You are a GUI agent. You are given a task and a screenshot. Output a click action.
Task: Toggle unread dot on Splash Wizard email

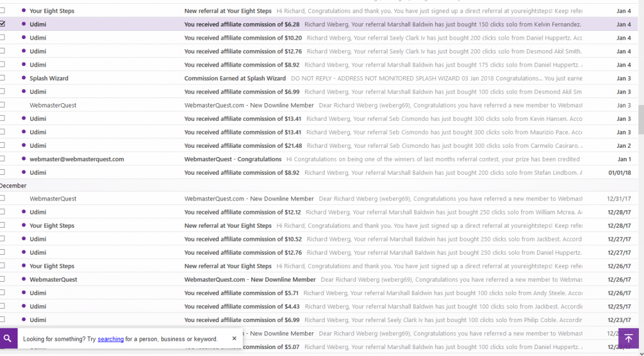click(x=23, y=78)
